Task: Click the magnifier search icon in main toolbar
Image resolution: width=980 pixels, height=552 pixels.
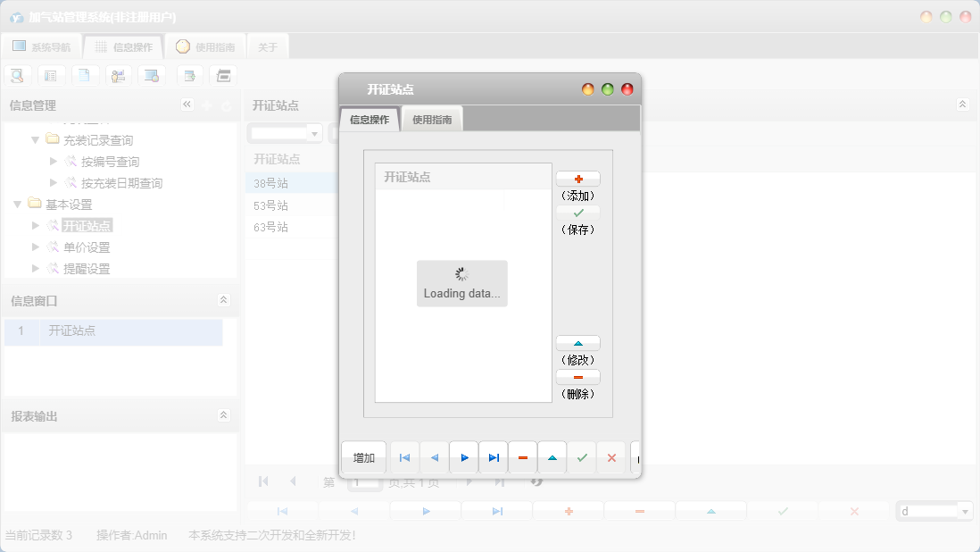Action: pos(17,76)
